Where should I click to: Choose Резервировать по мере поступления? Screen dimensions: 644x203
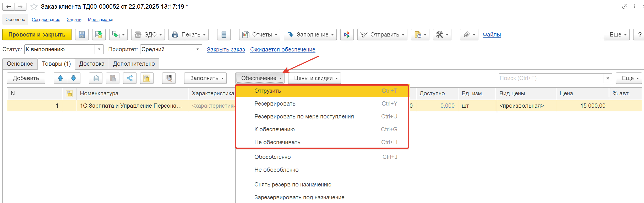point(322,117)
